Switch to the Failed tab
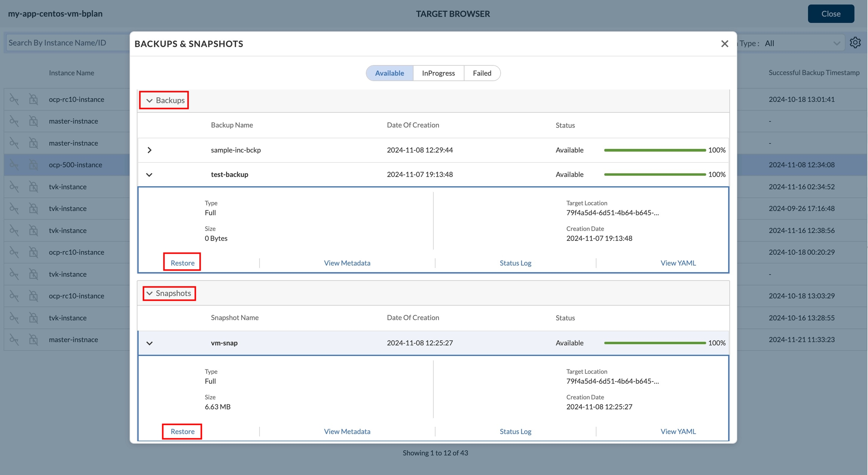Image resolution: width=868 pixels, height=475 pixels. click(x=482, y=73)
